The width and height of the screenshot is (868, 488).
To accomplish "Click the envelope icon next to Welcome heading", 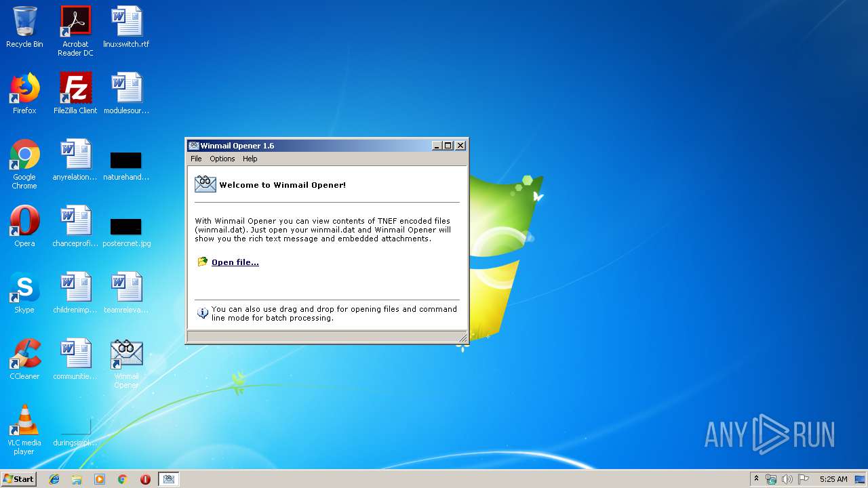I will click(x=205, y=184).
